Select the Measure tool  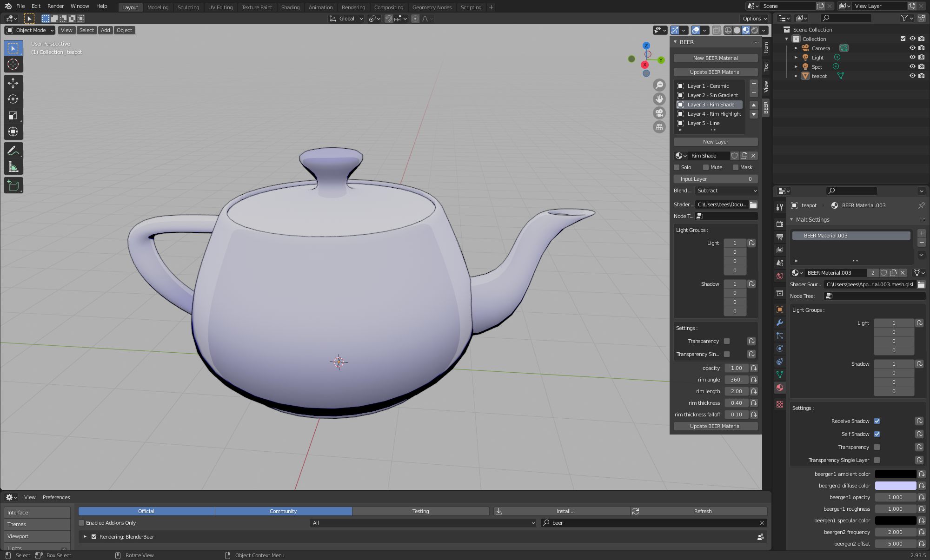[x=13, y=166]
